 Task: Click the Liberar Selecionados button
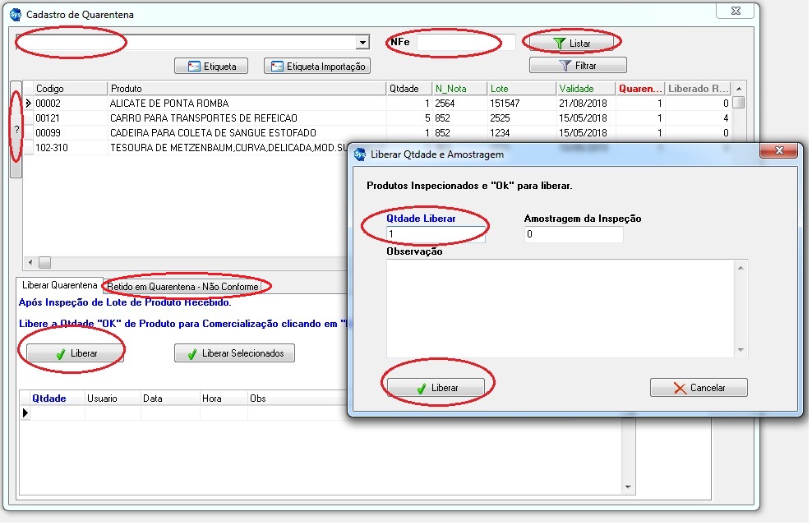234,353
